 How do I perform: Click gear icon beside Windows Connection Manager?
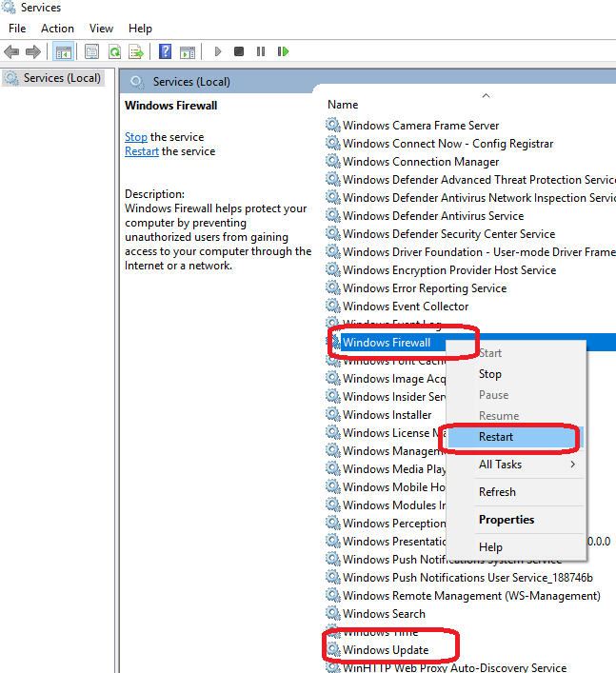[x=332, y=161]
